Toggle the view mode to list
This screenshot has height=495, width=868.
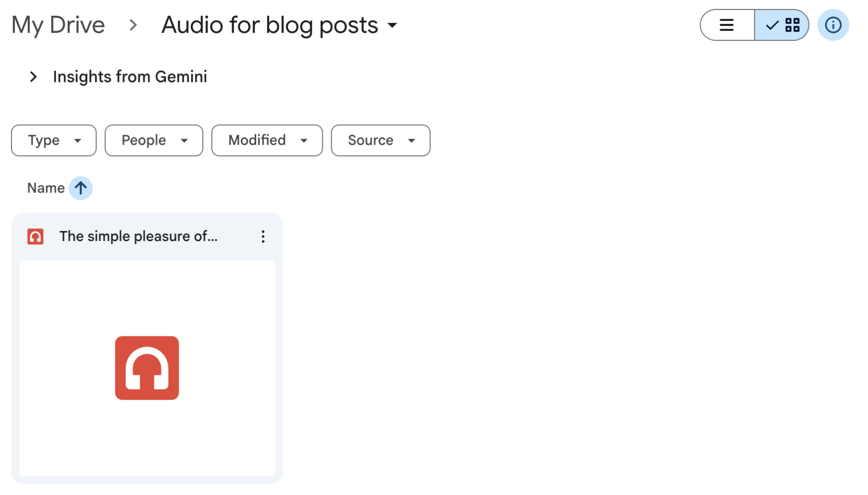[x=727, y=25]
